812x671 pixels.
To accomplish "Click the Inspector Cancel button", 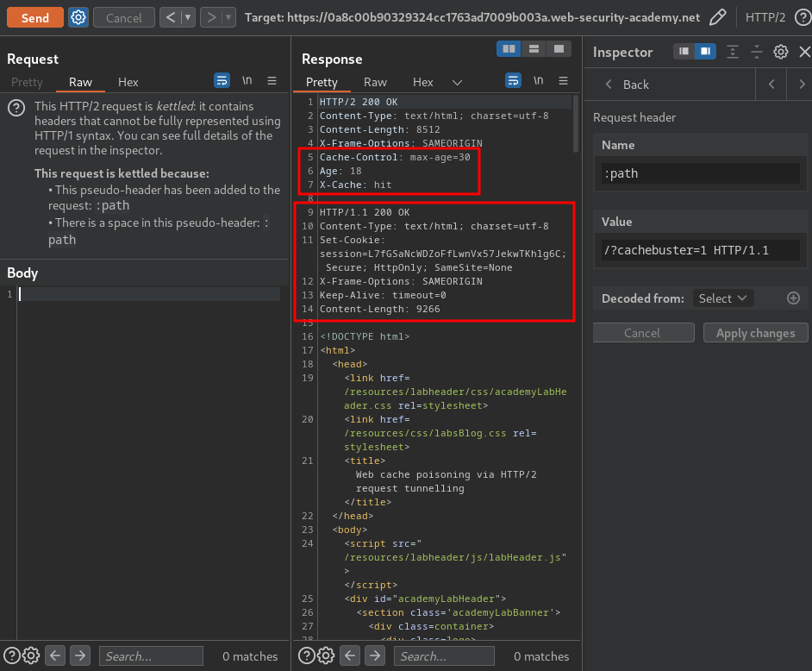I will (x=643, y=333).
